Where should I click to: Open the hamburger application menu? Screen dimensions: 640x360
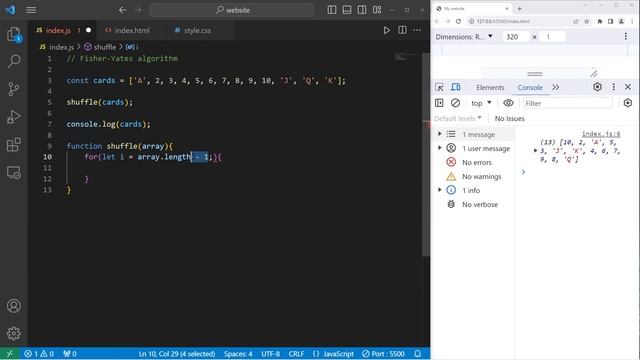(31, 10)
